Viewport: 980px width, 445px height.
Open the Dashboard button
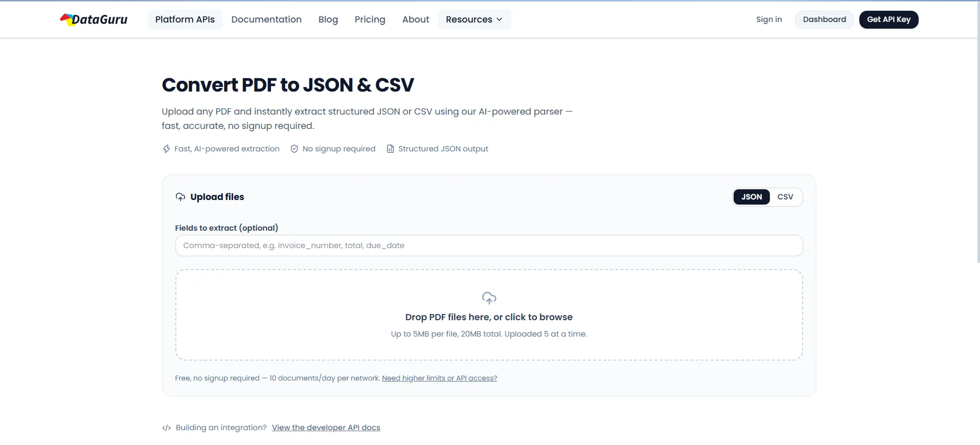pos(824,19)
